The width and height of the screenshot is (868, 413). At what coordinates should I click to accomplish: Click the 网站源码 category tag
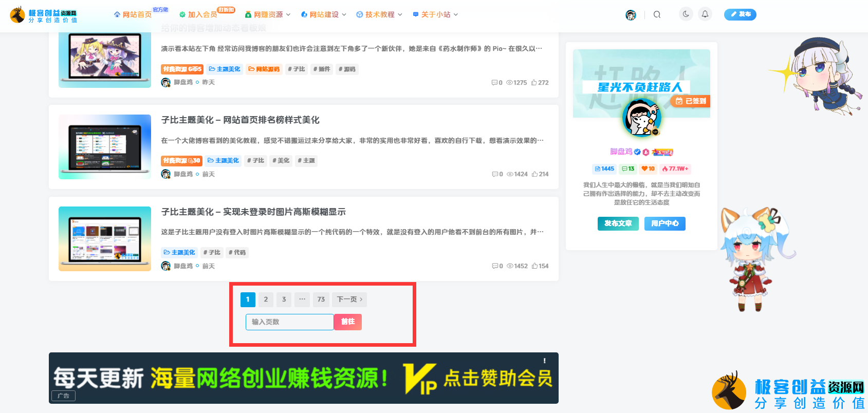point(264,69)
